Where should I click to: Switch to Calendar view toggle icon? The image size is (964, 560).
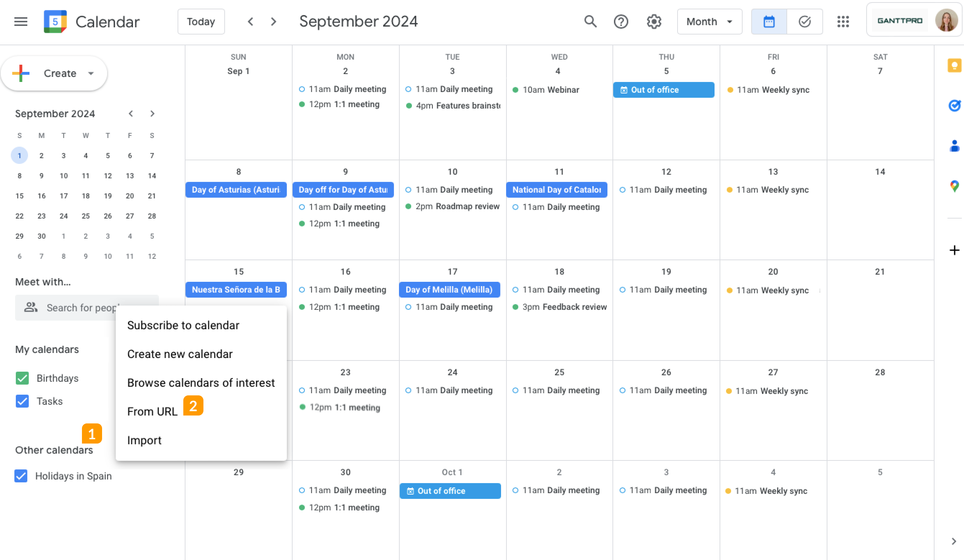point(768,22)
